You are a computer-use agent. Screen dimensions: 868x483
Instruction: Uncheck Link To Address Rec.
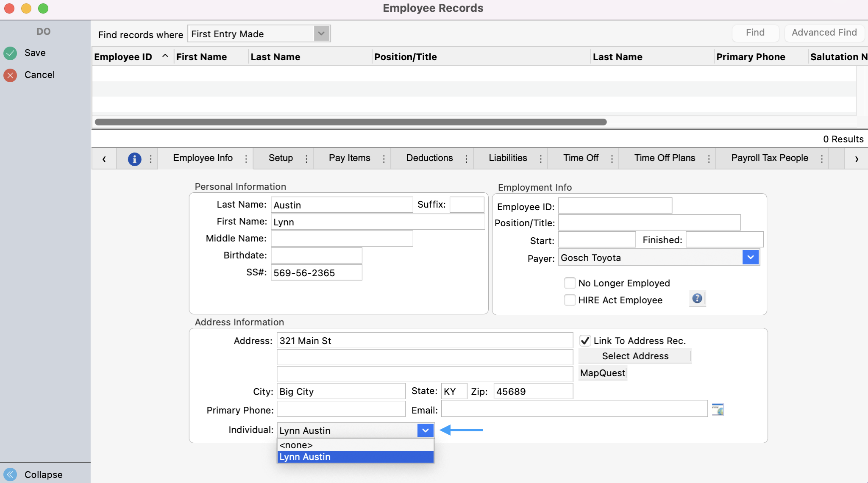pyautogui.click(x=585, y=341)
